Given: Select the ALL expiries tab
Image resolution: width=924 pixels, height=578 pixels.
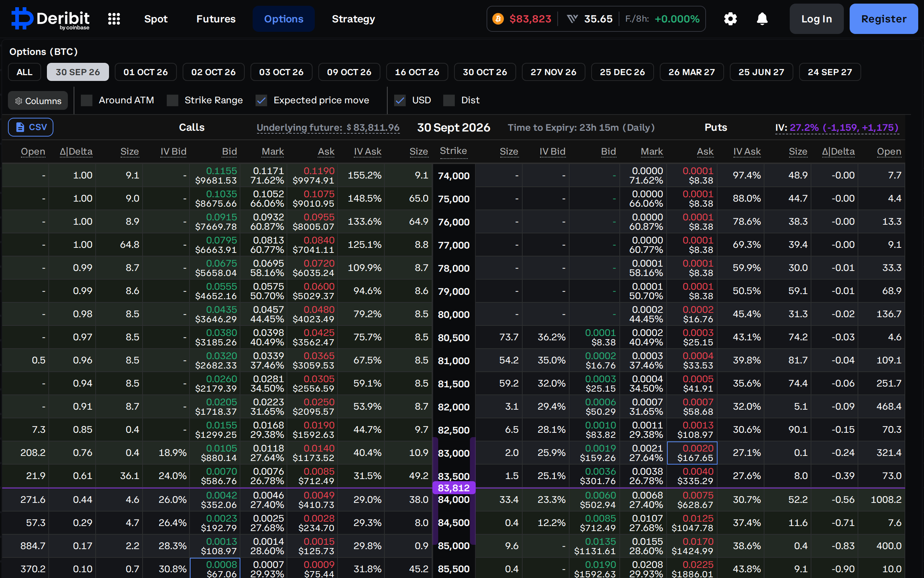Looking at the screenshot, I should (x=25, y=72).
